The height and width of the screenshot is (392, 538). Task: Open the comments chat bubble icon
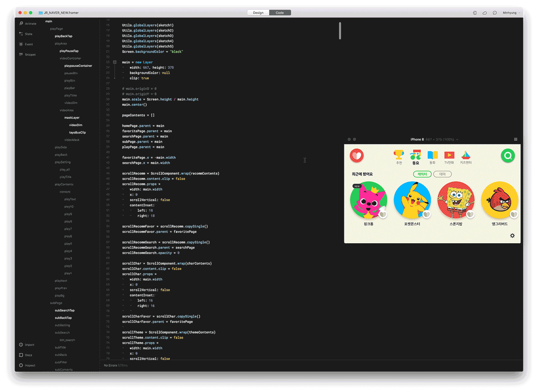click(495, 13)
